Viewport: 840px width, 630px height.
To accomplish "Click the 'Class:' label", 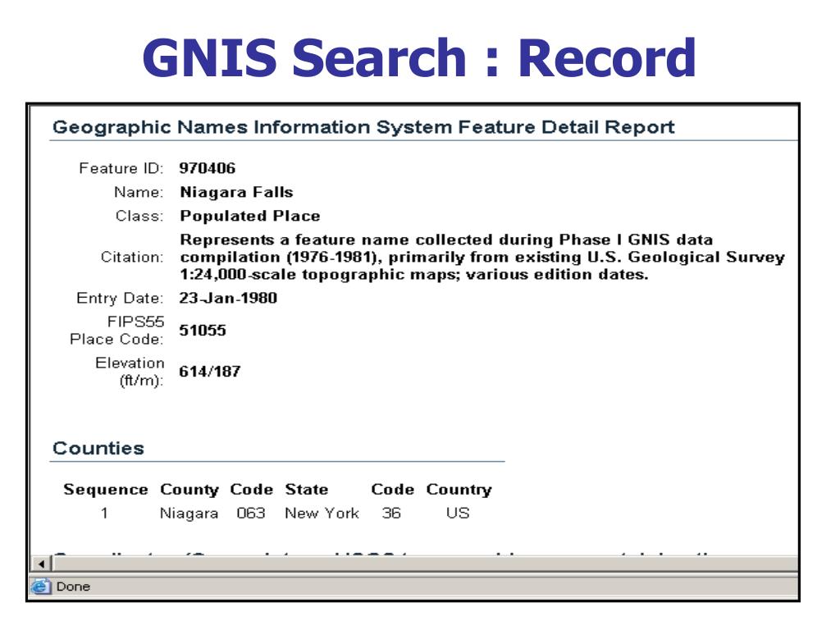I will pos(139,216).
